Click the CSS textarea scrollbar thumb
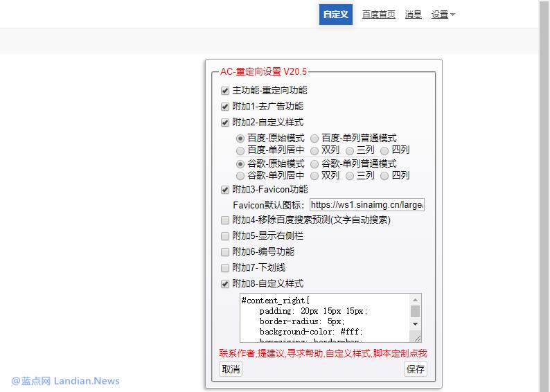This screenshot has width=550, height=392. 416,311
